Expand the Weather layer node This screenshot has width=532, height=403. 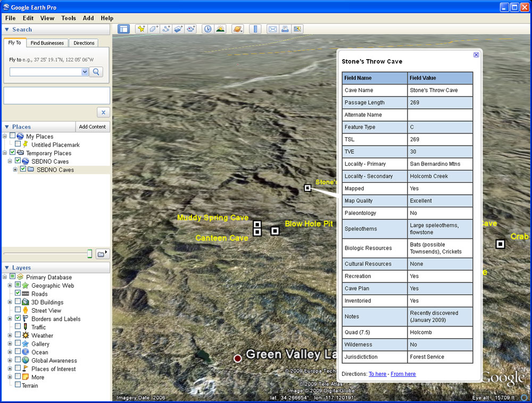[x=10, y=335]
